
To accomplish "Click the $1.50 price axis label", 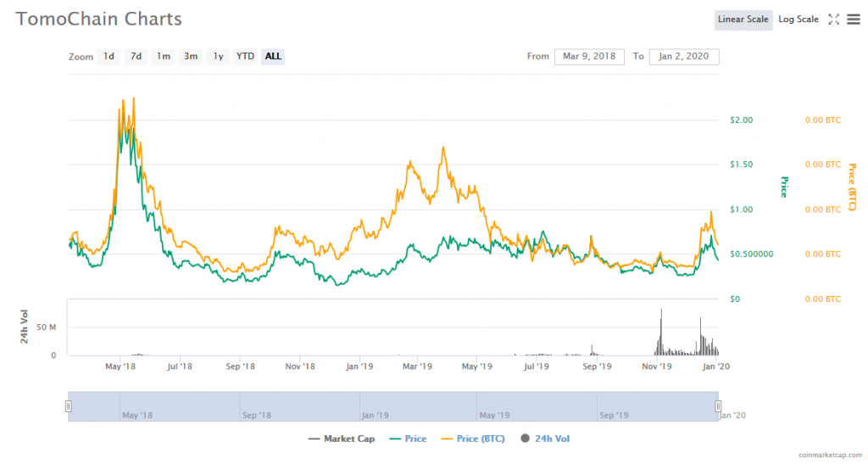I will tap(741, 165).
